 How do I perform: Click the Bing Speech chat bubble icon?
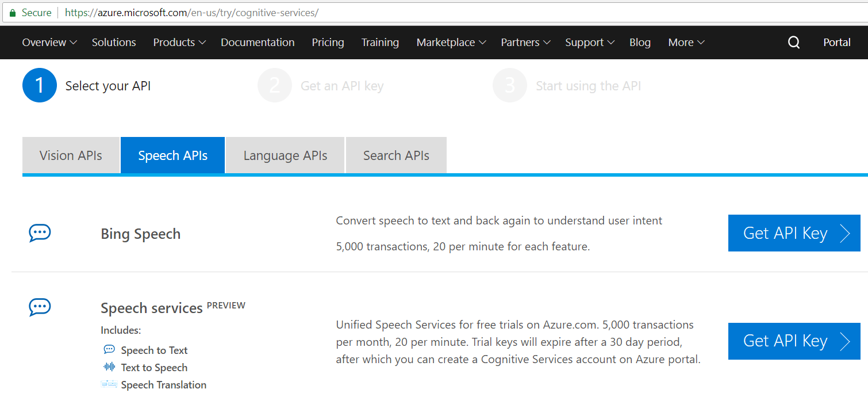point(40,233)
